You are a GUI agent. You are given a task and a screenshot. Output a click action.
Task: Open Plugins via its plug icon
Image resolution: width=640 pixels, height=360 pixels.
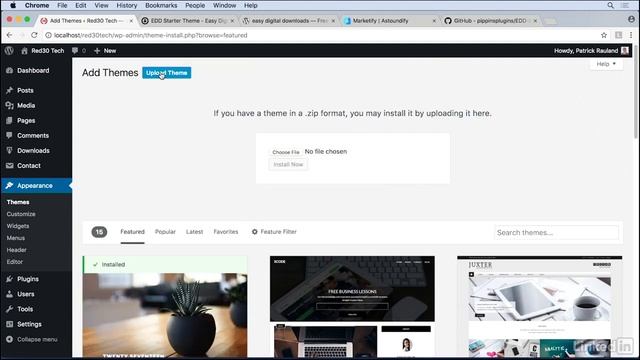(x=9, y=279)
